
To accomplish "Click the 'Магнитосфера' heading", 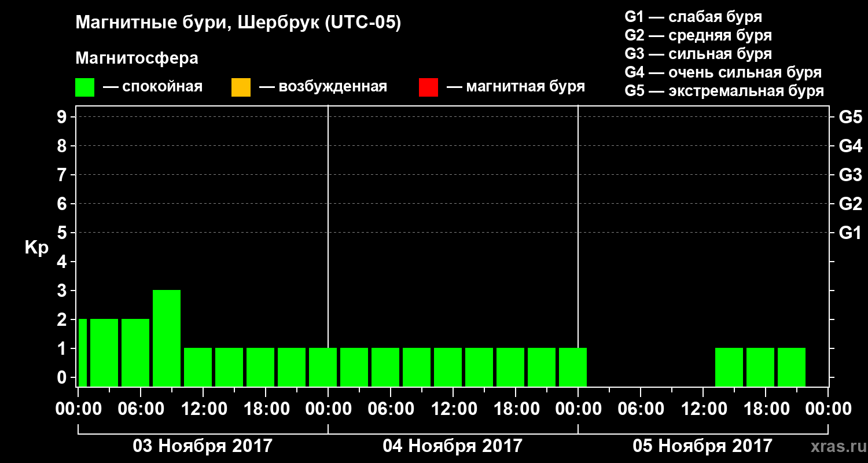I will 137,58.
